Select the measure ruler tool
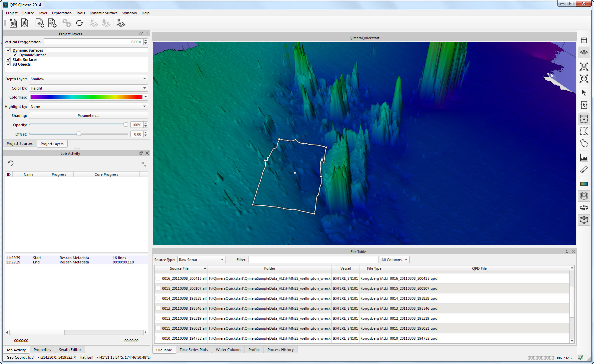Image resolution: width=594 pixels, height=364 pixels. coord(584,170)
